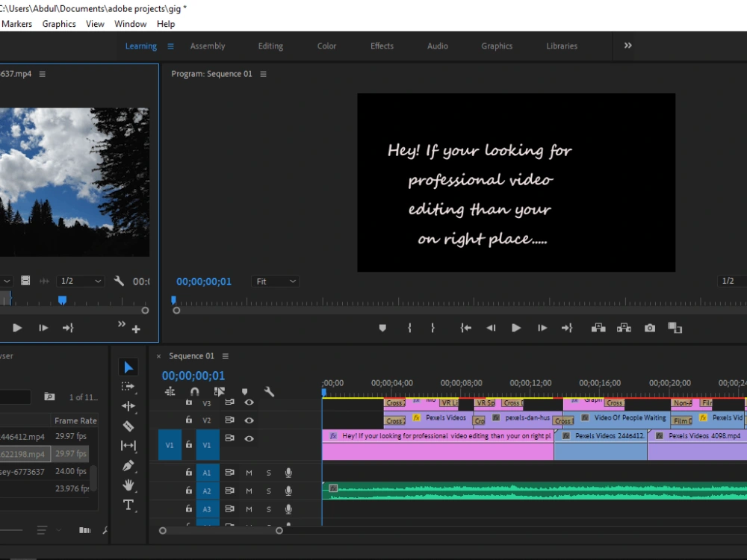Viewport: 747px width, 560px height.
Task: Open Source monitor settings wrench
Action: tap(119, 281)
